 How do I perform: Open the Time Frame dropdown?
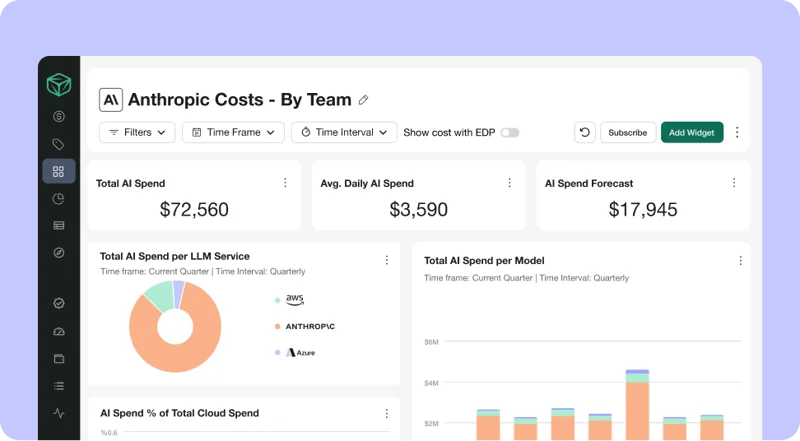[233, 132]
